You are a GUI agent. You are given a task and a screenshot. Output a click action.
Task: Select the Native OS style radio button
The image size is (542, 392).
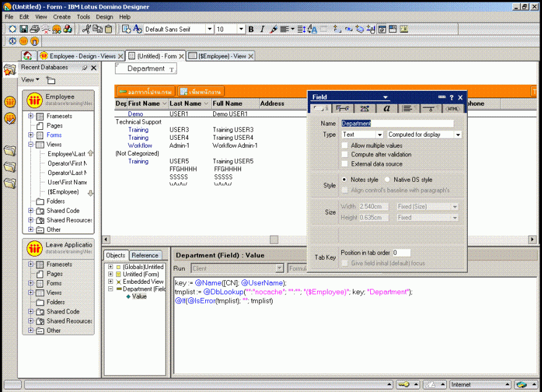387,180
